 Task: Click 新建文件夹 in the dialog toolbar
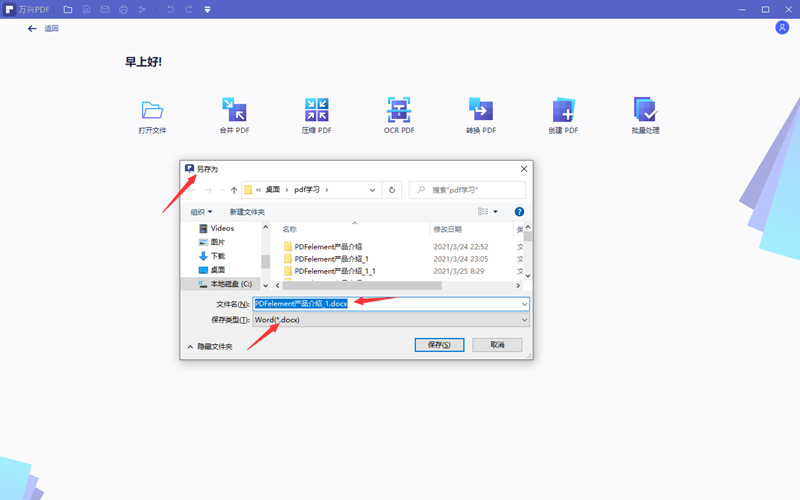(x=247, y=212)
